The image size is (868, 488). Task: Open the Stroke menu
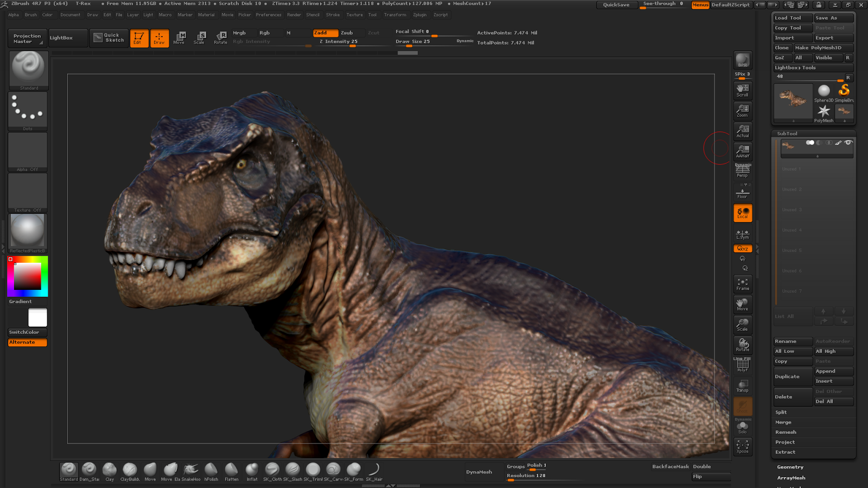[x=333, y=15]
